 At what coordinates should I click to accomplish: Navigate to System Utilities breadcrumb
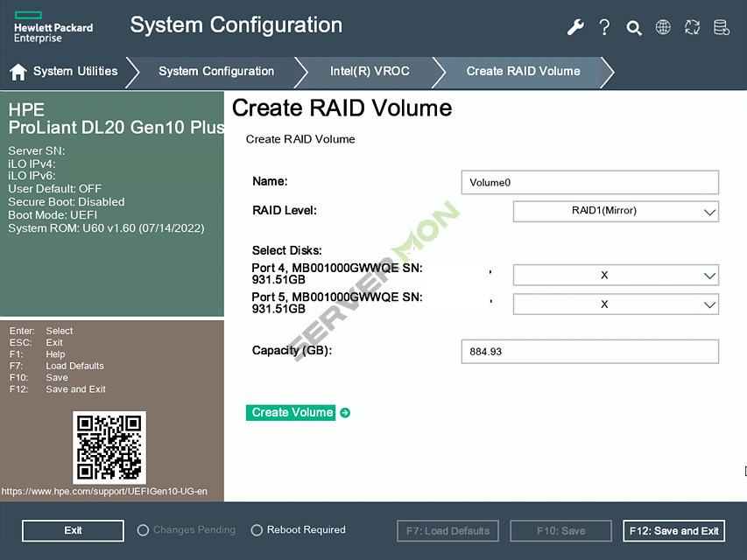(x=75, y=72)
